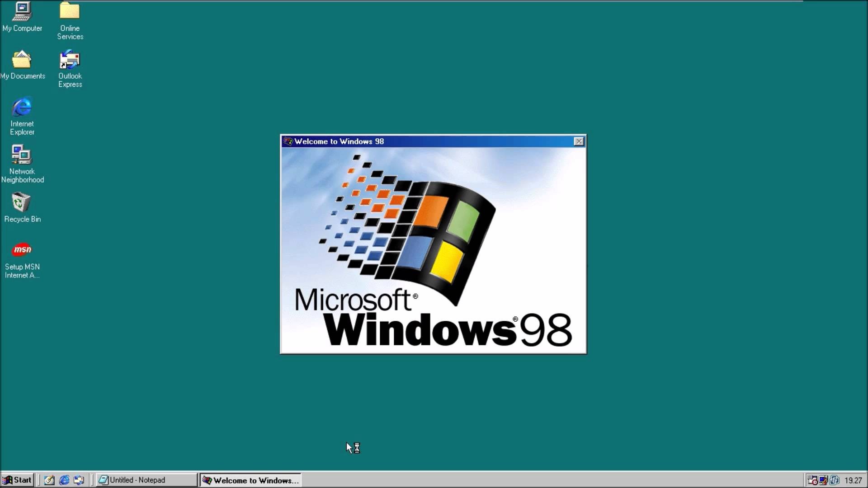Close the Welcome to Windows 98 window
The height and width of the screenshot is (488, 868).
point(578,141)
